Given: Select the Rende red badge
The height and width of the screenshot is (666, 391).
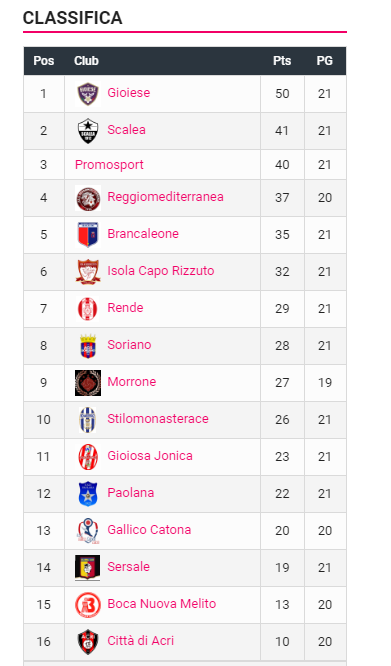Looking at the screenshot, I should point(88,309).
